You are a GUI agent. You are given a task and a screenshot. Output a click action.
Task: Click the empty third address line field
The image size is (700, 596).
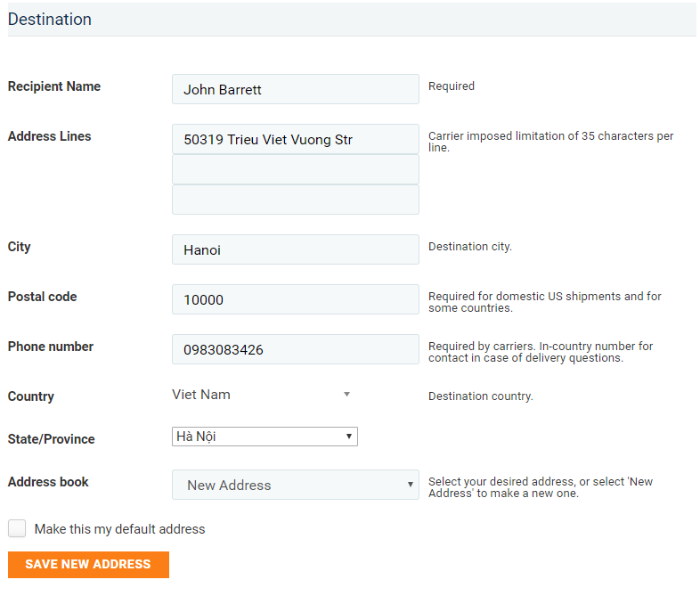coord(295,200)
